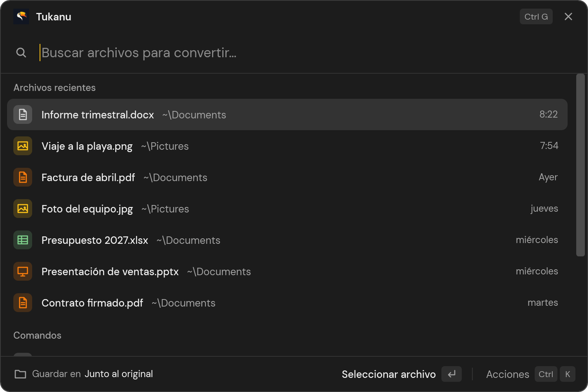This screenshot has height=392, width=588.
Task: Click the image icon for Viaje a la playa.png
Action: pyautogui.click(x=23, y=146)
